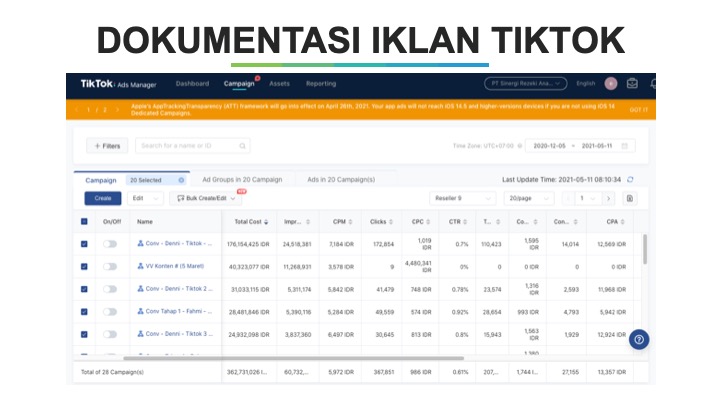
Task: Click the On/Off column header
Action: pyautogui.click(x=112, y=222)
